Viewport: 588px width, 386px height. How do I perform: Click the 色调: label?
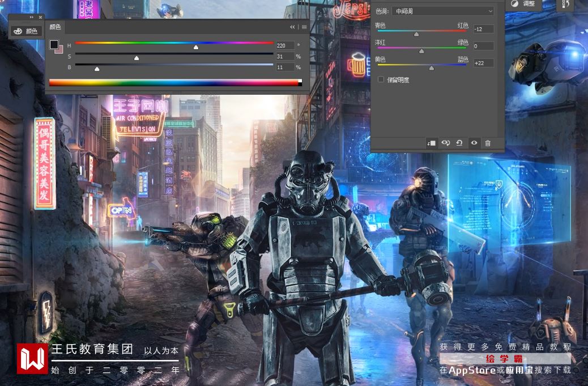click(382, 11)
